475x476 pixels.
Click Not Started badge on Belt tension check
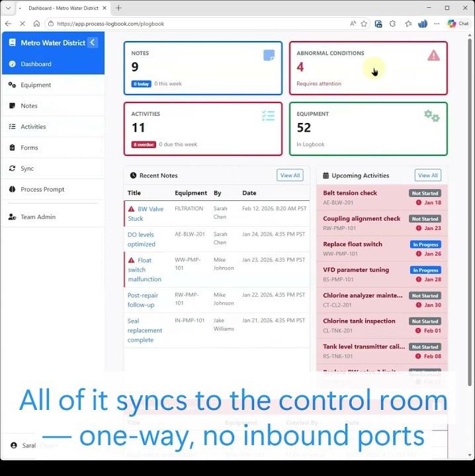click(x=425, y=193)
